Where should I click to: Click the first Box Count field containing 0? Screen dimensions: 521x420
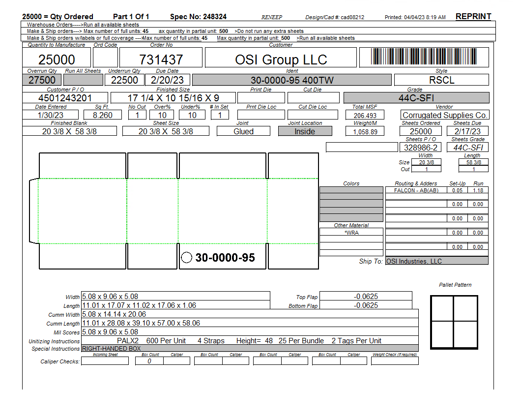149,361
